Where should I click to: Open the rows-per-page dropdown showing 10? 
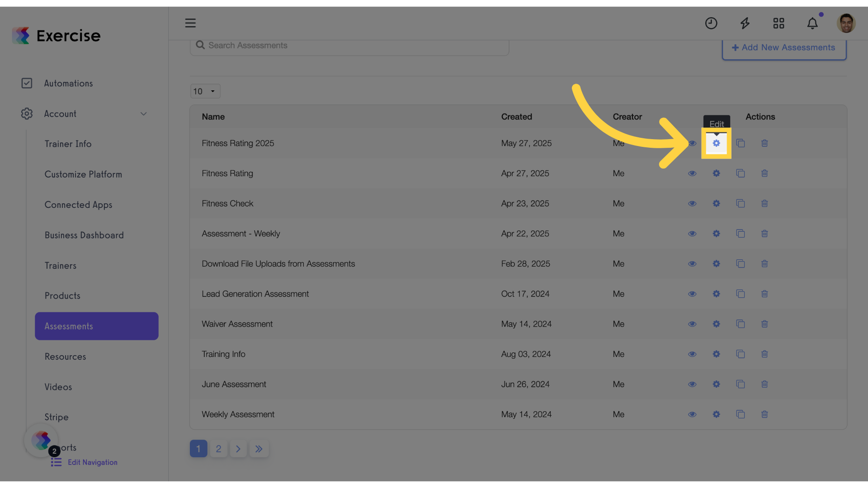(x=205, y=91)
